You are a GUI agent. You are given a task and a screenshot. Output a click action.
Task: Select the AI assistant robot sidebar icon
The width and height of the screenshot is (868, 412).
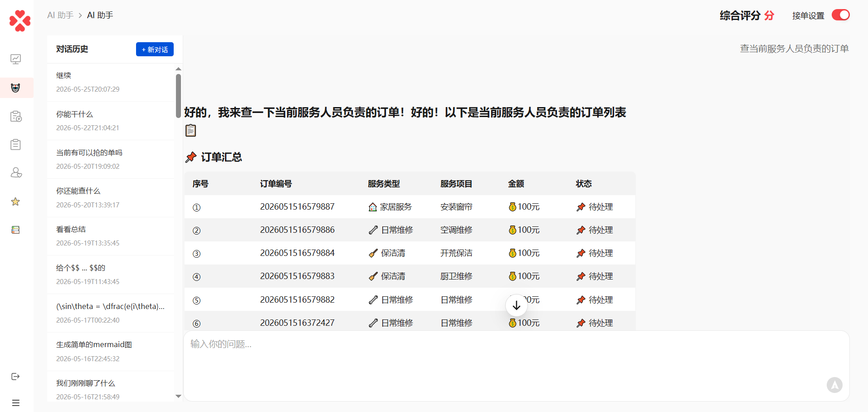point(16,88)
